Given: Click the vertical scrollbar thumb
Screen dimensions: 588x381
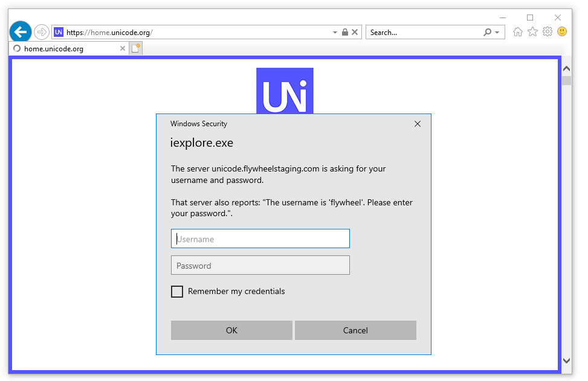Looking at the screenshot, I should click(x=567, y=80).
